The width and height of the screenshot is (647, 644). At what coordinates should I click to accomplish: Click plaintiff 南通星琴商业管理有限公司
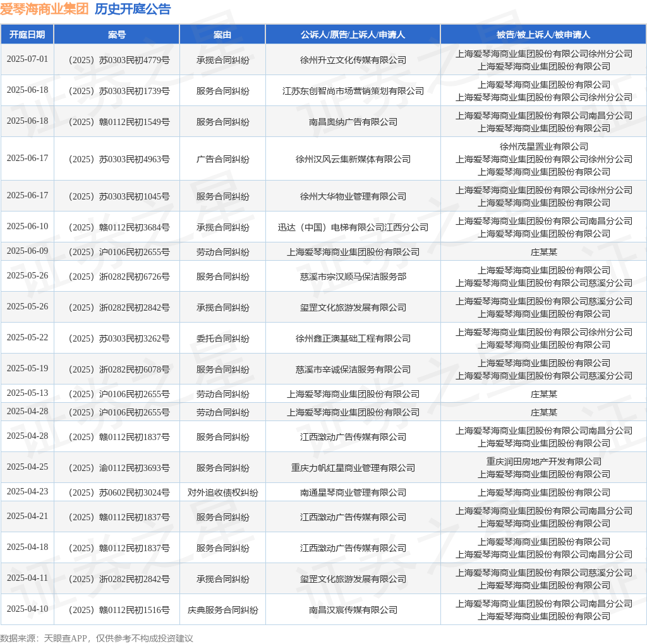353,492
